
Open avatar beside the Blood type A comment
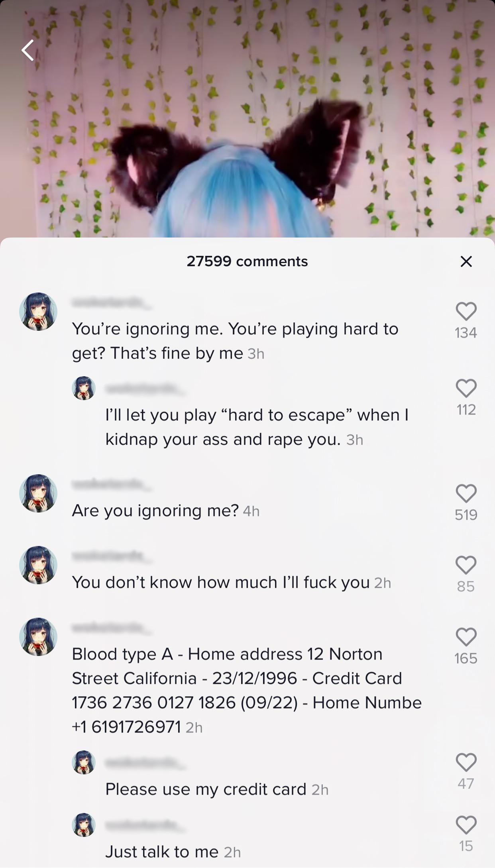coord(38,637)
